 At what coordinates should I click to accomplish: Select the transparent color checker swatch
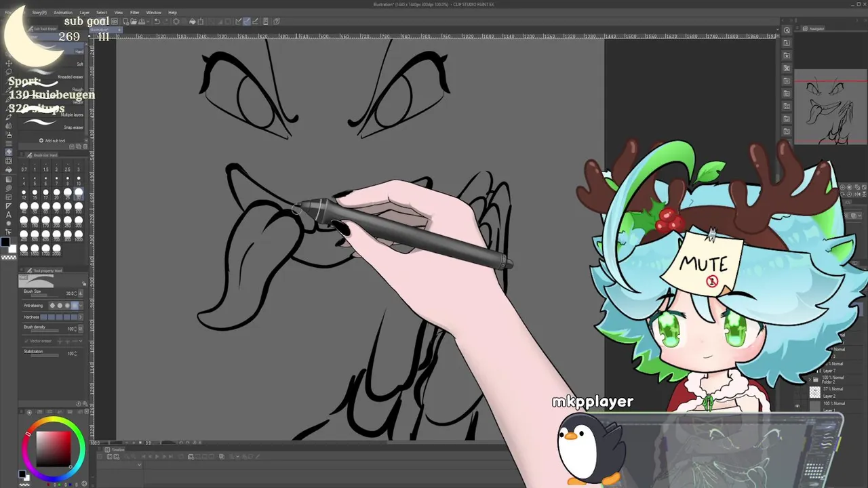tap(7, 257)
